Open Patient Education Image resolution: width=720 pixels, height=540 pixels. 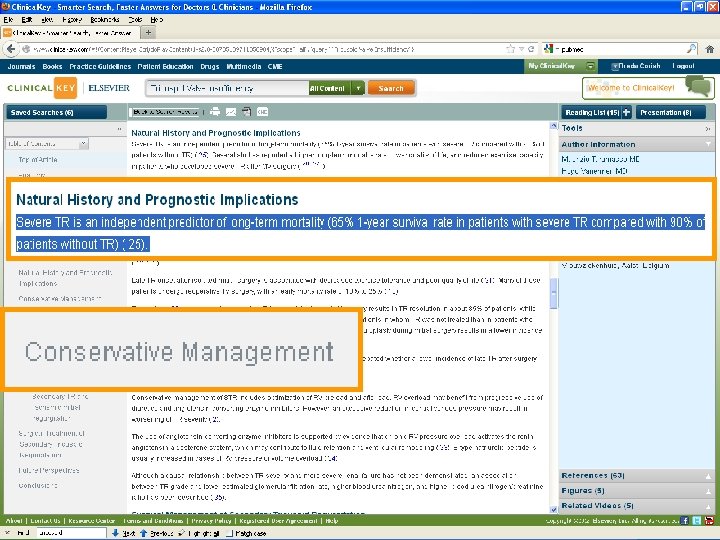(165, 67)
